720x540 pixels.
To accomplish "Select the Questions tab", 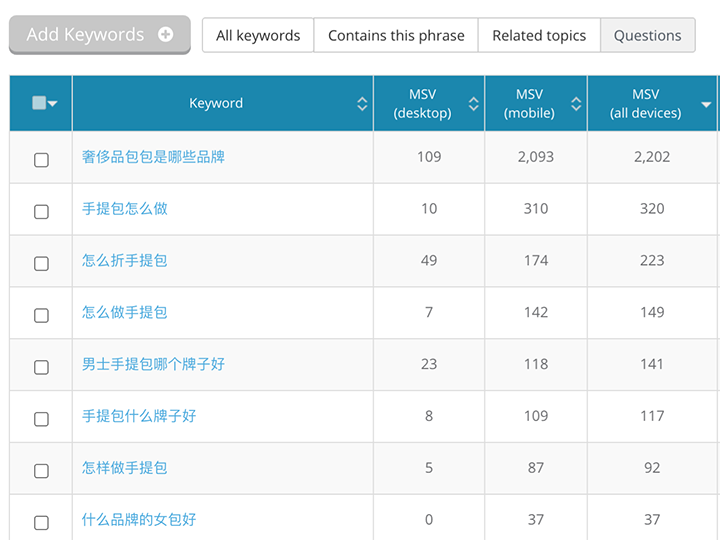I will pos(647,35).
